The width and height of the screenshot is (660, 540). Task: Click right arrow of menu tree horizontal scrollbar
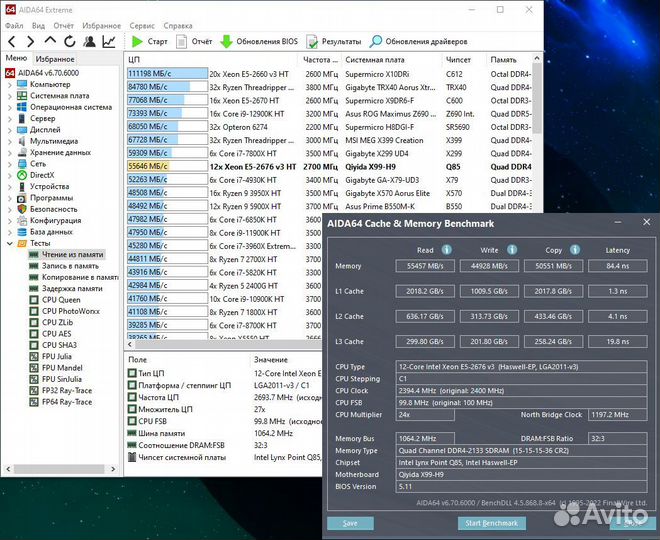113,468
